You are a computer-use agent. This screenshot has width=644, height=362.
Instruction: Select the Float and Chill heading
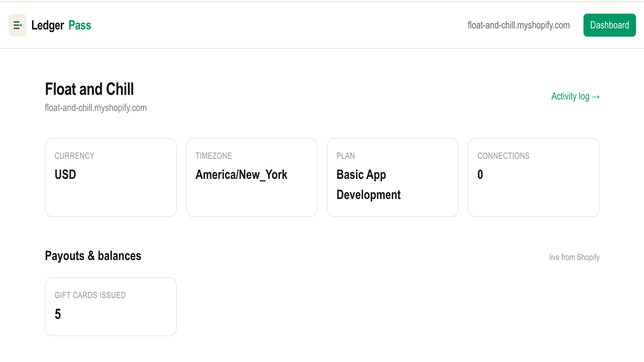pos(89,89)
